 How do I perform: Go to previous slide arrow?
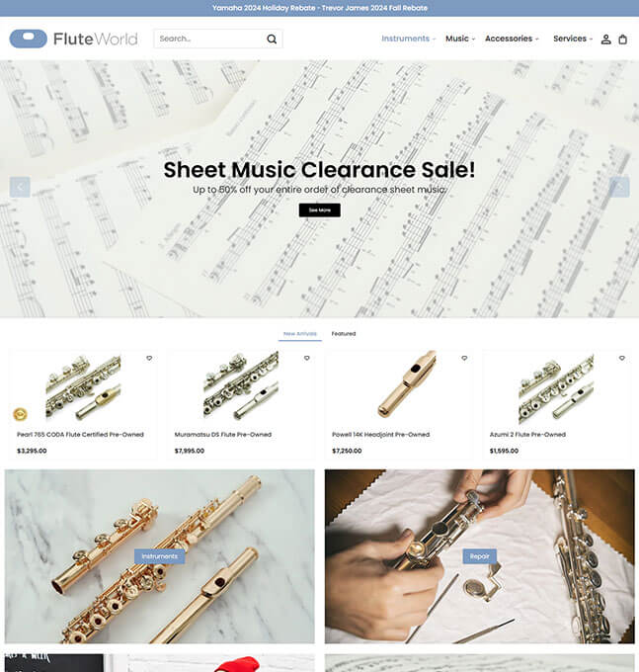(x=20, y=188)
